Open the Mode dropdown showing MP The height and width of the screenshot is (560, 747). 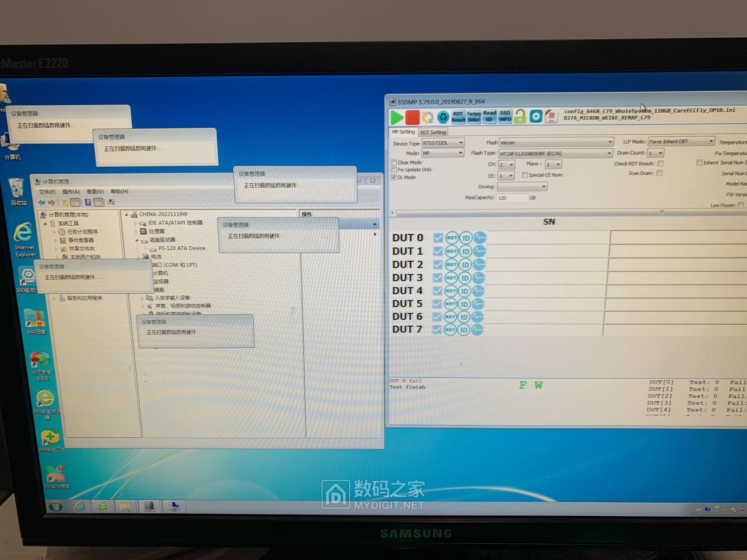point(443,153)
